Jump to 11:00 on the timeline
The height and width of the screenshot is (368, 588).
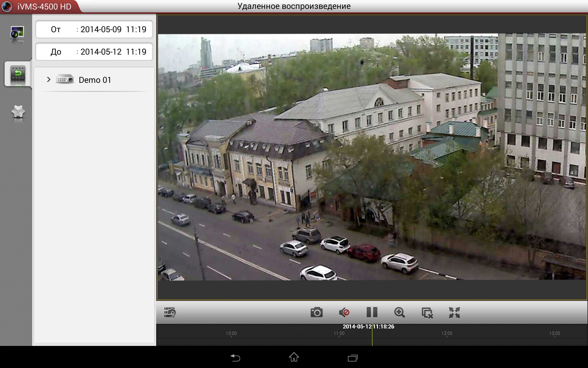point(339,333)
